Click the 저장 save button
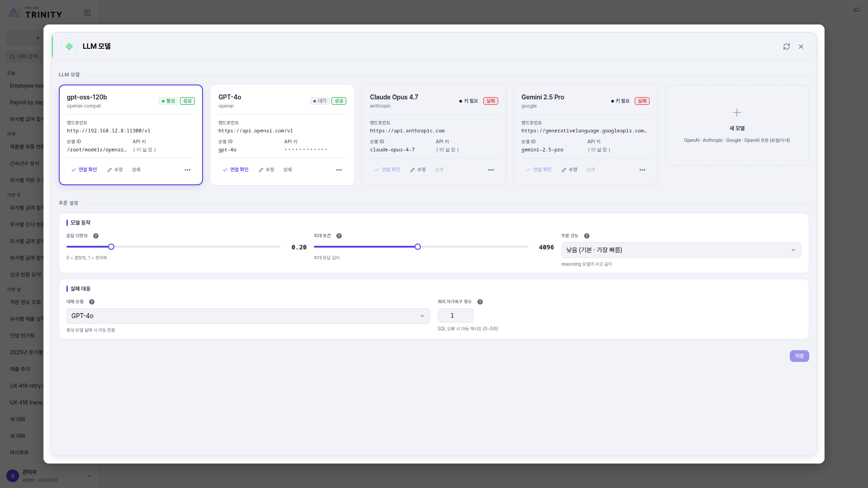The height and width of the screenshot is (488, 868). coord(799,356)
